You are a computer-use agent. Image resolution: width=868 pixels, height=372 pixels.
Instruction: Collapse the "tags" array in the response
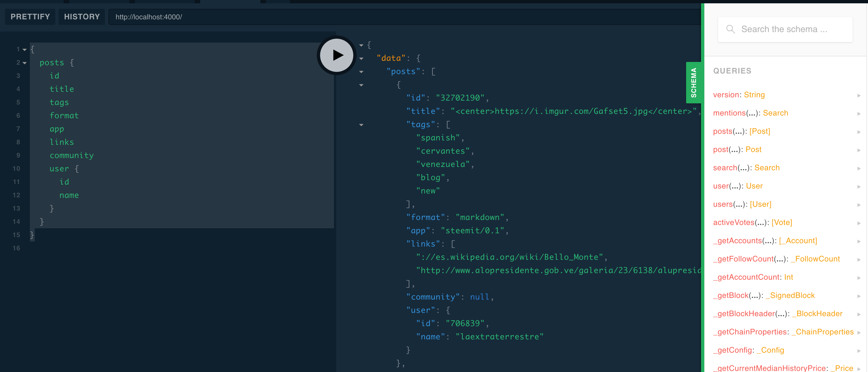click(361, 125)
